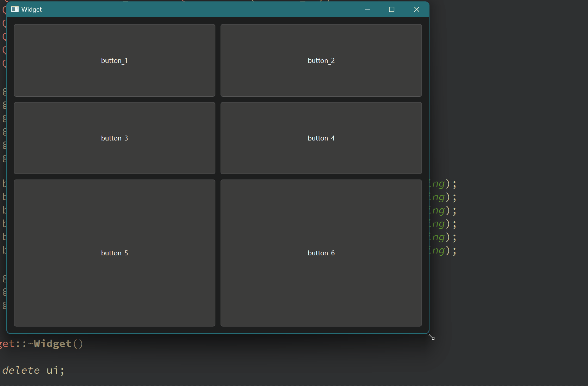Place cursor on "ui;" in the code

coord(55,370)
